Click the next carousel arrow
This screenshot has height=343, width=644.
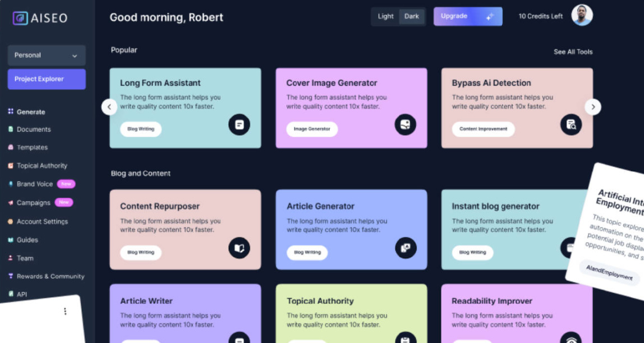[592, 107]
